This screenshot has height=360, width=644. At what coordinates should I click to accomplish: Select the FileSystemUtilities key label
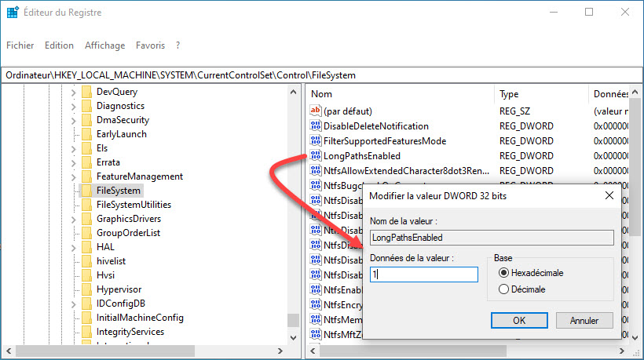click(134, 205)
